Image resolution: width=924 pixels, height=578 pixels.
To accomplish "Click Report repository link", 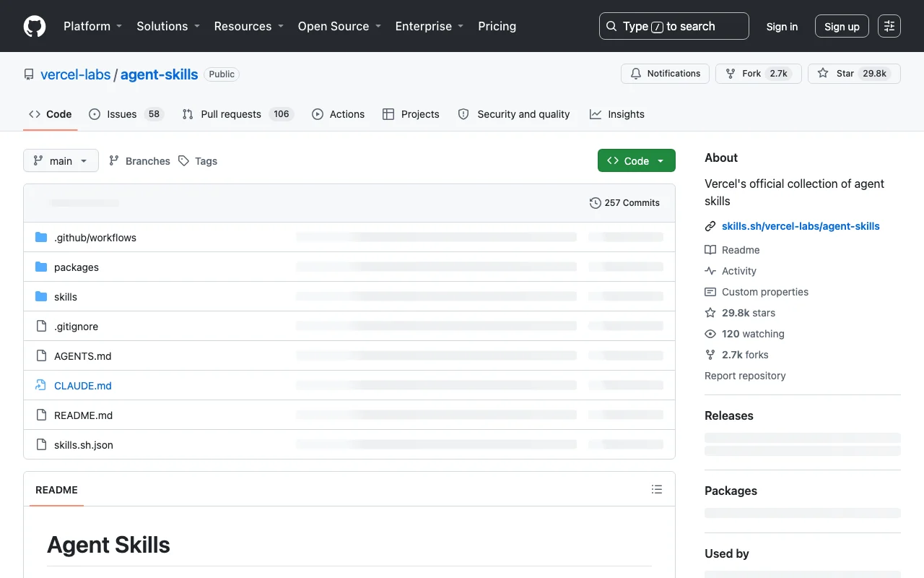I will 745,376.
